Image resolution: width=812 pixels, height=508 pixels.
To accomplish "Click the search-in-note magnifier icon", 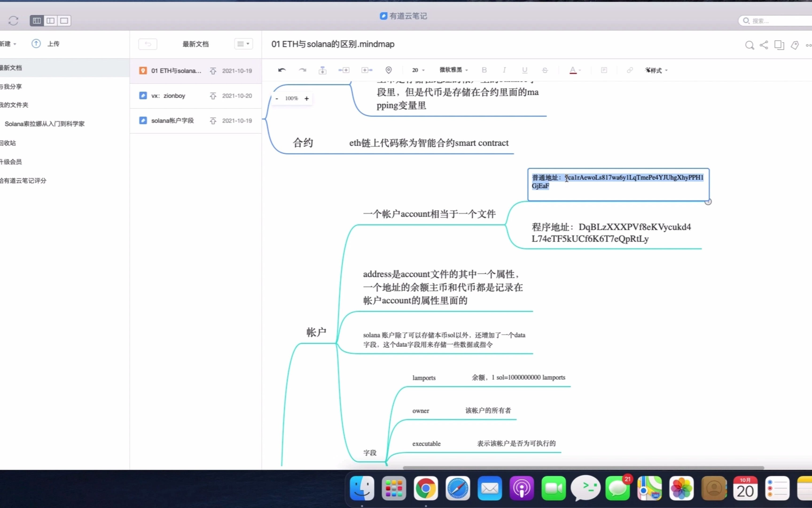I will point(749,45).
